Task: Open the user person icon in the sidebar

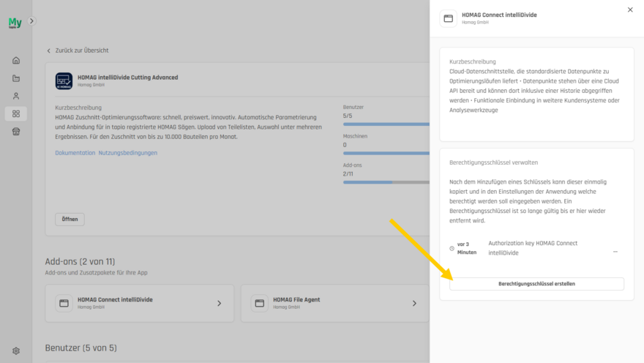Action: tap(16, 96)
